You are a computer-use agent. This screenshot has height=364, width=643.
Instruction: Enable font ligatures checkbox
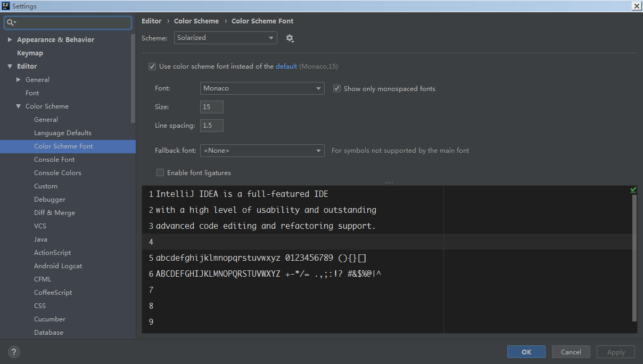(160, 172)
